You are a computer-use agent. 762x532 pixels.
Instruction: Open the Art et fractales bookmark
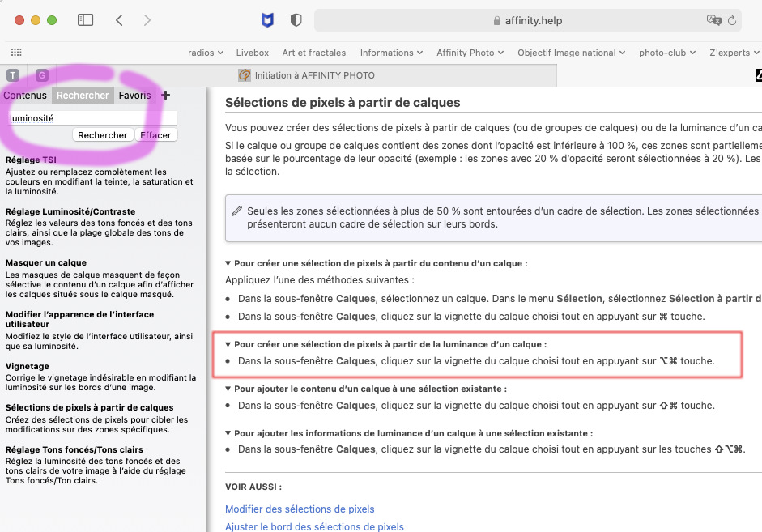pos(314,53)
